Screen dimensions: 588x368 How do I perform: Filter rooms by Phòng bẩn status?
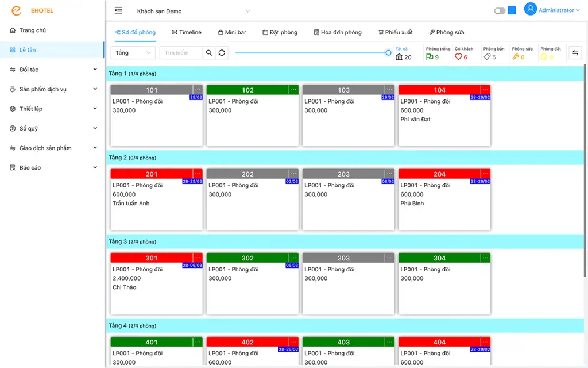(x=493, y=53)
